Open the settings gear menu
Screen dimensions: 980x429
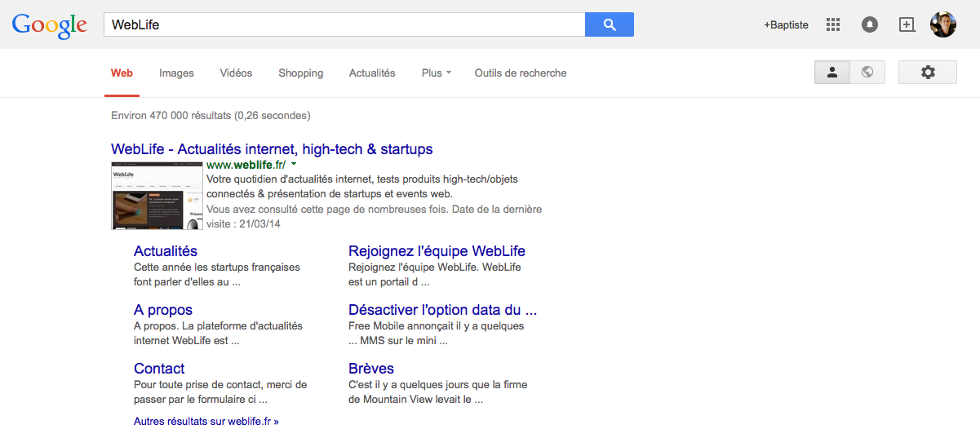pyautogui.click(x=928, y=73)
